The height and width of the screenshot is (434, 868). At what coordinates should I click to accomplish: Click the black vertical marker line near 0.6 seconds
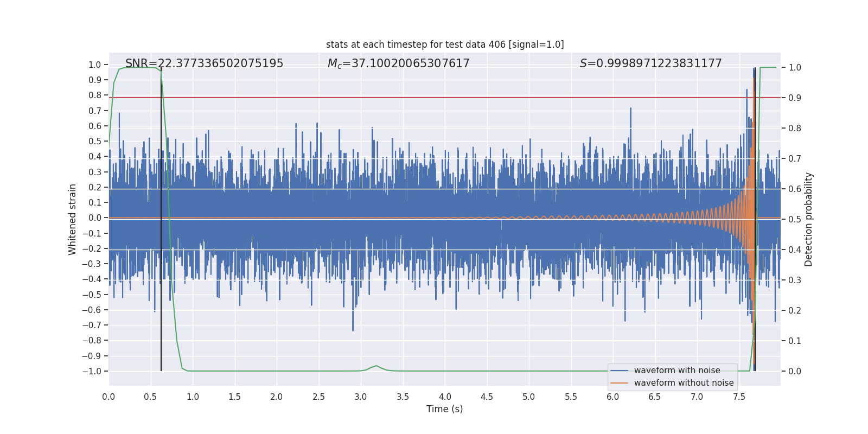tap(161, 219)
